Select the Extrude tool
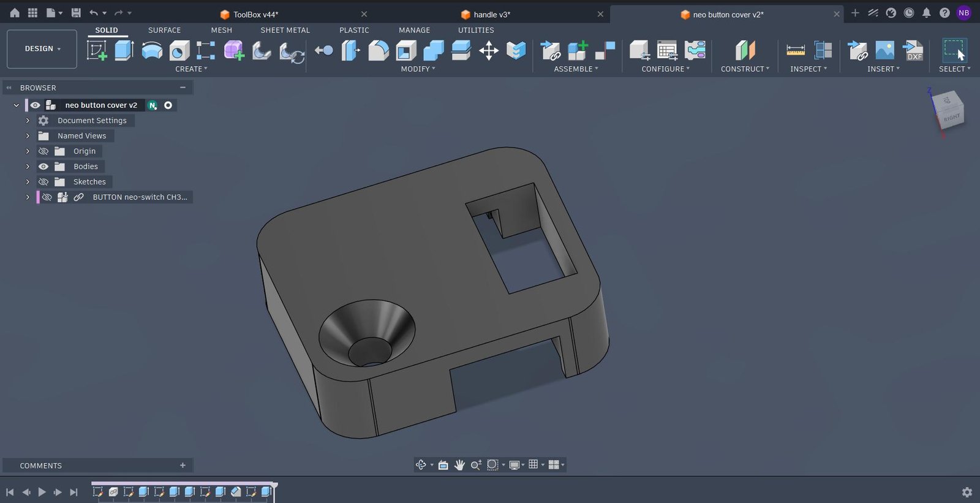Screen dimensions: 980x503 [x=124, y=50]
